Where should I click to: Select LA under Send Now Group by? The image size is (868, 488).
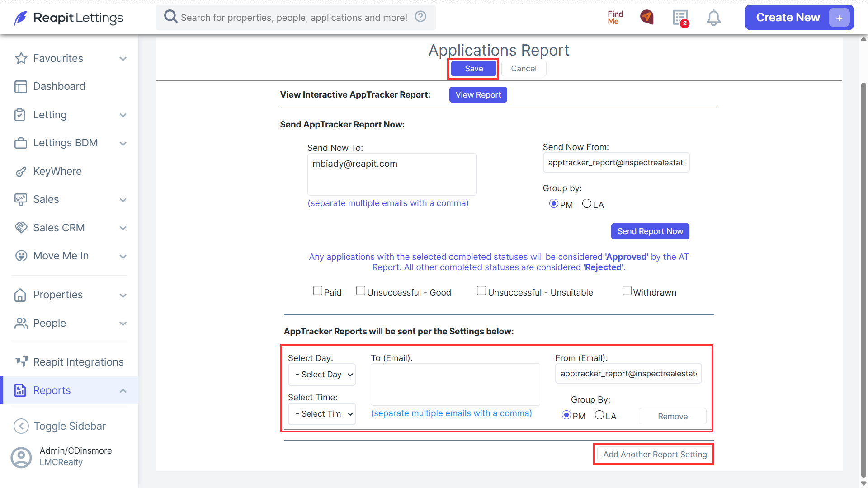[x=587, y=204]
